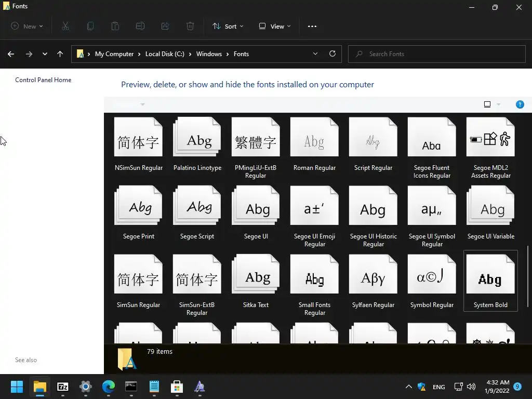
Task: Select Small Fonts Regular
Action: (314, 285)
